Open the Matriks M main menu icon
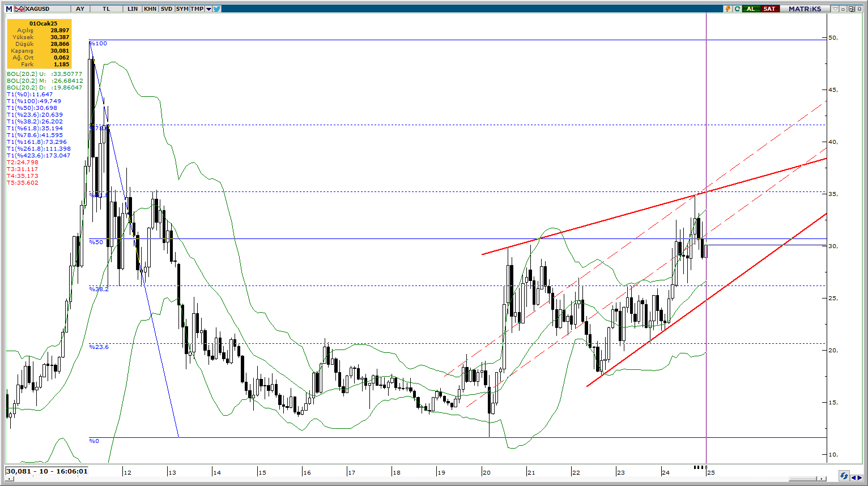Viewport: 868px width, 486px height. 9,9
